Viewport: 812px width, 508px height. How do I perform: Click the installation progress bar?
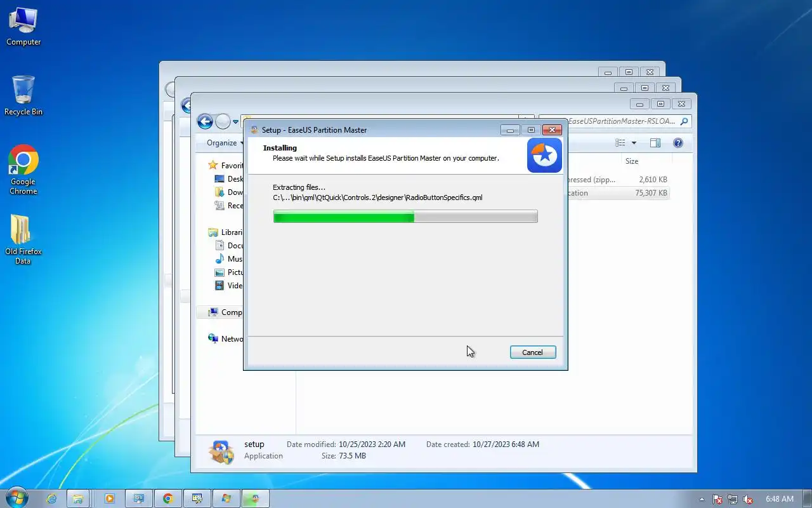click(405, 217)
